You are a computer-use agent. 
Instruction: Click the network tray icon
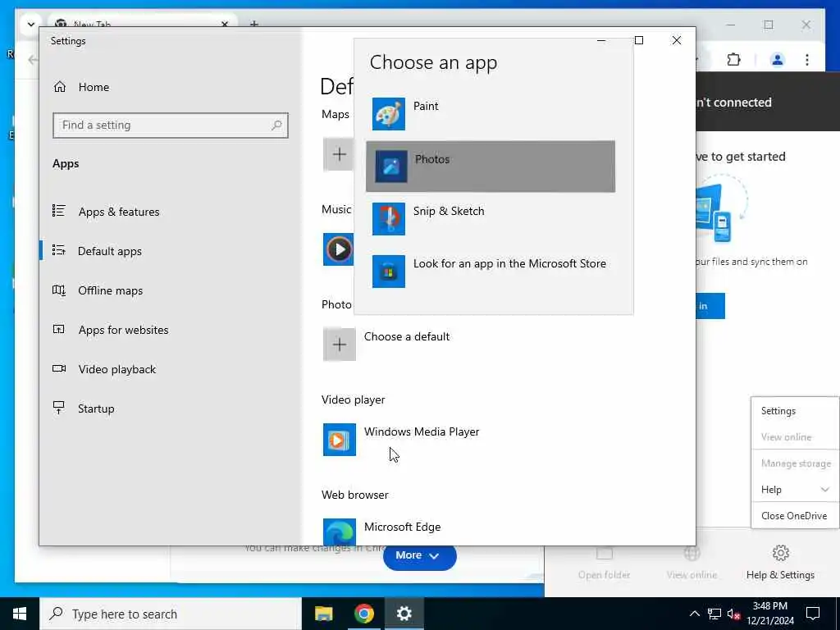pos(714,614)
